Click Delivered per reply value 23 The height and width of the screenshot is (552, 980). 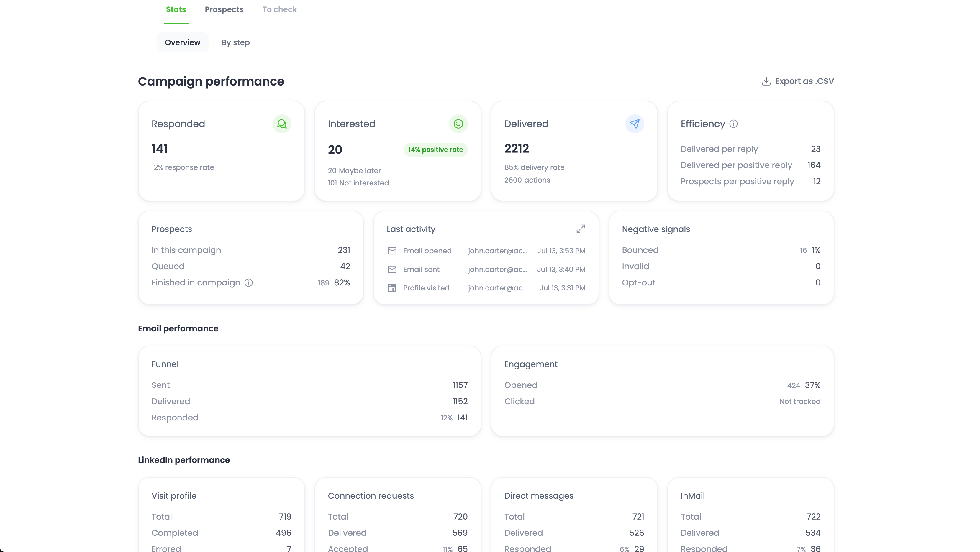[816, 149]
